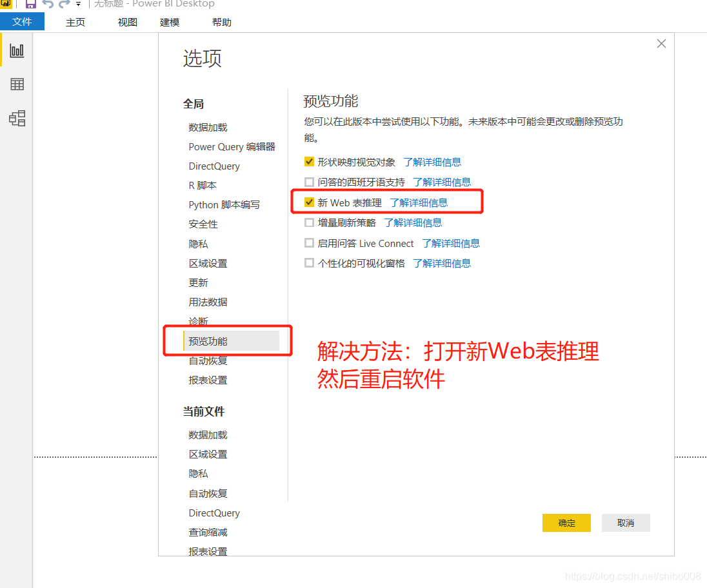Select Power Query 编辑器 option category
Screen dimensions: 707x588
232,147
